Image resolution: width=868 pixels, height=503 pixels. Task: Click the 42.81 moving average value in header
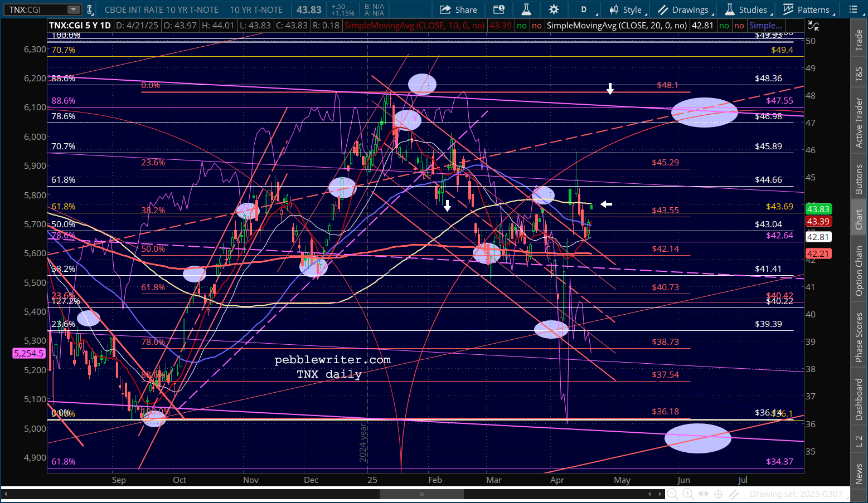702,26
